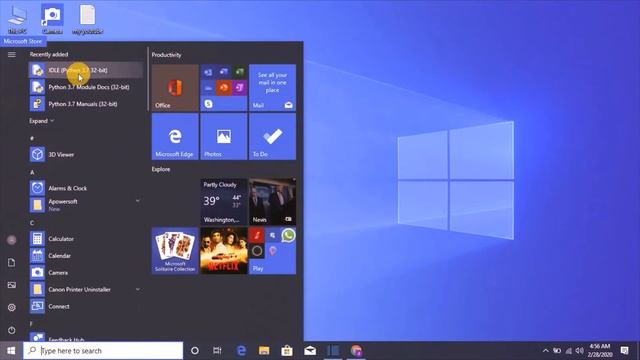The height and width of the screenshot is (360, 640).
Task: Open the clock showing 4:56 AM
Action: pyautogui.click(x=600, y=350)
